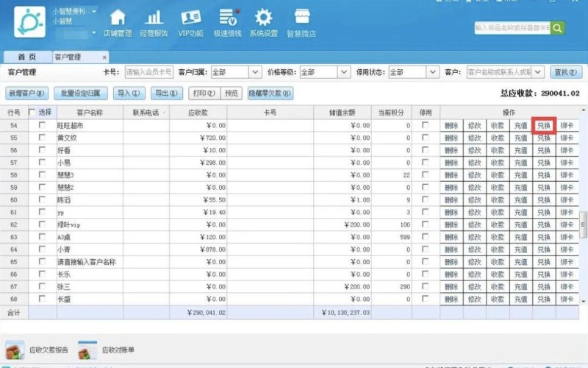Tick 停用 checkbox for 小青
588x368 pixels.
click(426, 249)
